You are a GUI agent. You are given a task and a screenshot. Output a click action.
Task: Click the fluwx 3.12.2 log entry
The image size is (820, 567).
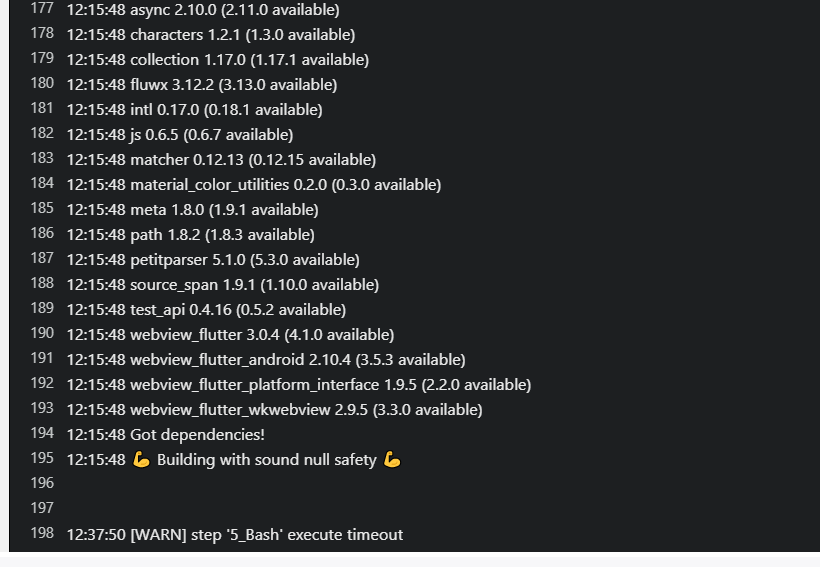[x=202, y=85]
